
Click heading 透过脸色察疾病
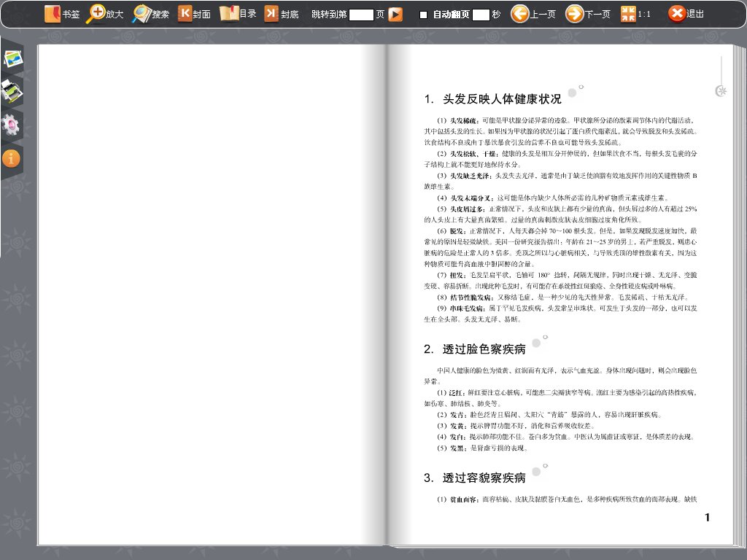pos(484,349)
